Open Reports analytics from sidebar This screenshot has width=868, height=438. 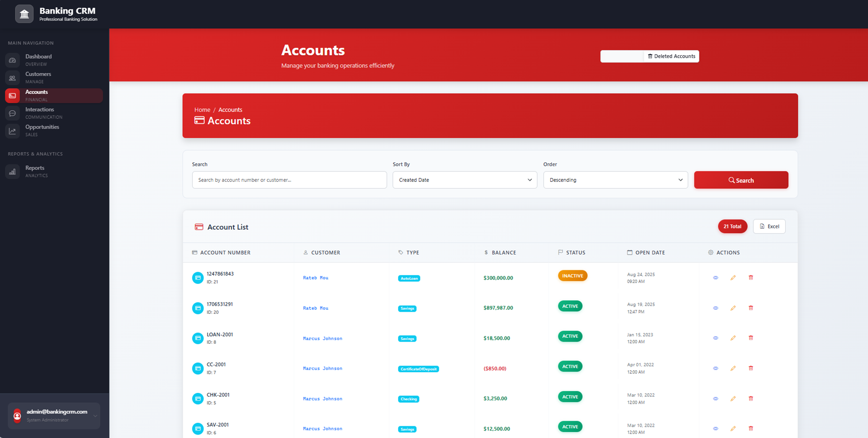(12, 171)
